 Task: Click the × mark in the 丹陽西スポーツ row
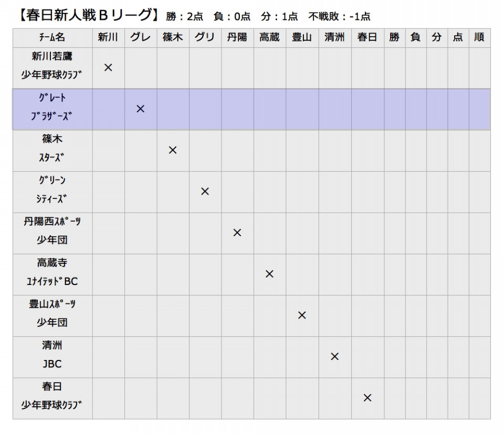click(237, 232)
